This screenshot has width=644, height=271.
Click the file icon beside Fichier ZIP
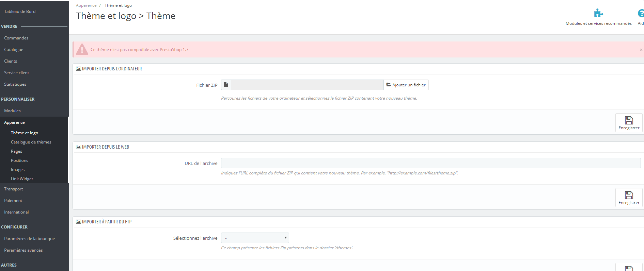pos(226,85)
